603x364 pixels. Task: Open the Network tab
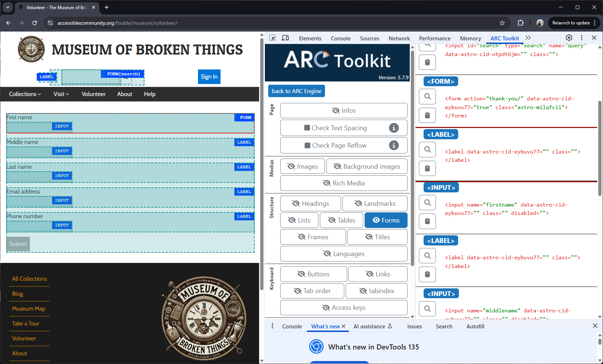coord(399,38)
